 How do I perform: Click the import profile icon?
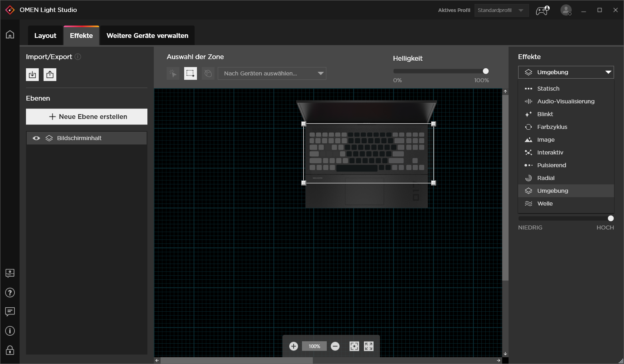pos(32,75)
